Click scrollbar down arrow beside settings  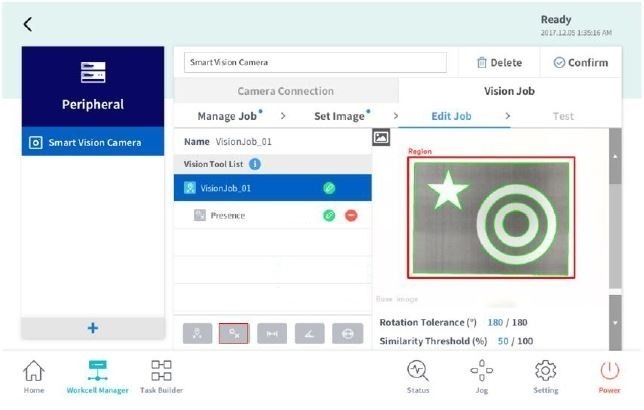615,323
